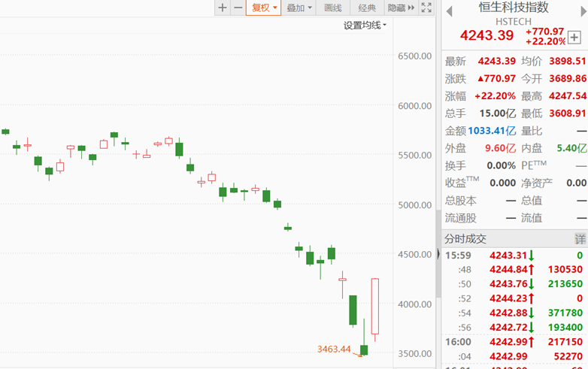Click the 最低 value 3608.91
Viewport: 588px width, 369px height.
(568, 113)
